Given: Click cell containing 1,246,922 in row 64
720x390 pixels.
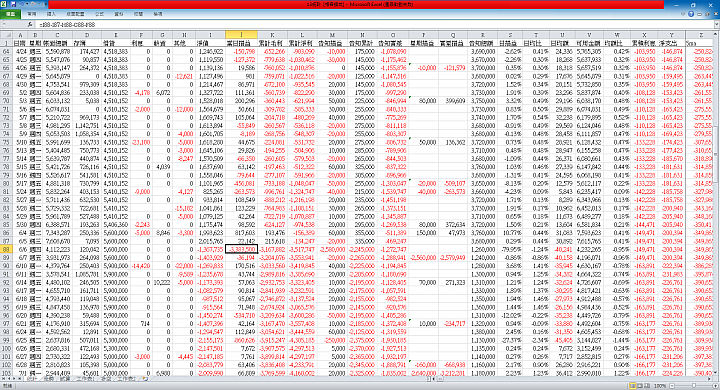Looking at the screenshot, I should tap(210, 51).
